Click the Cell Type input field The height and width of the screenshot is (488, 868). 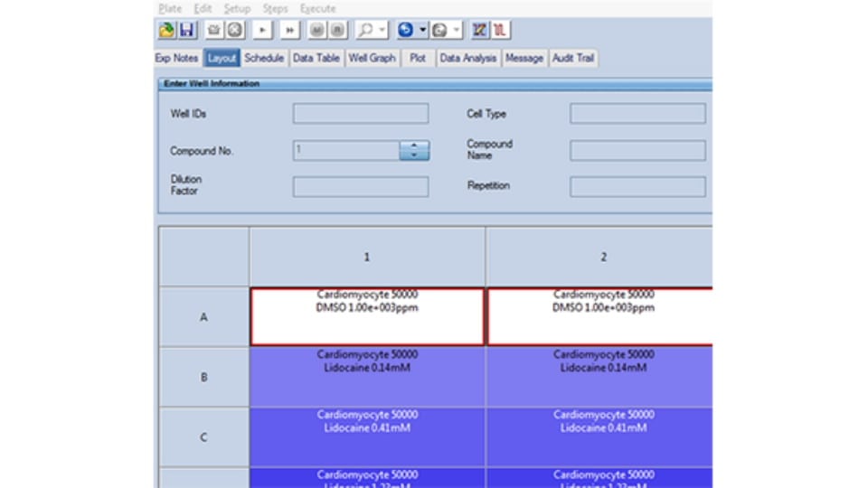point(637,114)
